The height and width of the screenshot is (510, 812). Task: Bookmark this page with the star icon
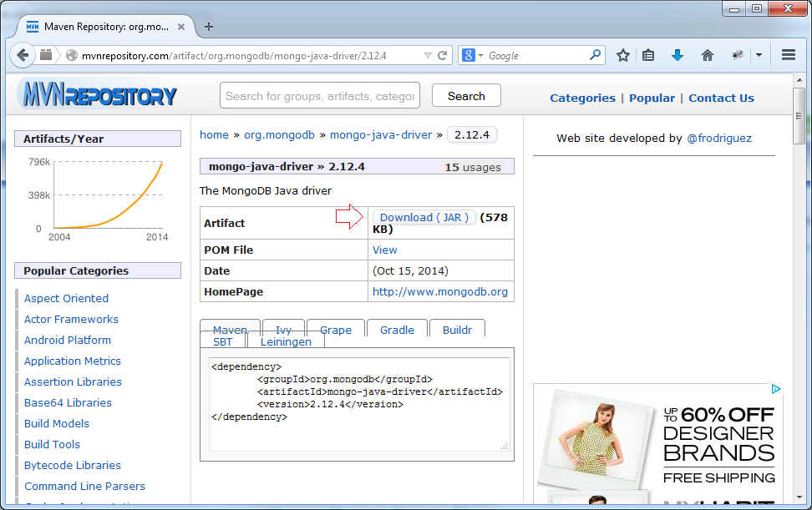point(623,55)
